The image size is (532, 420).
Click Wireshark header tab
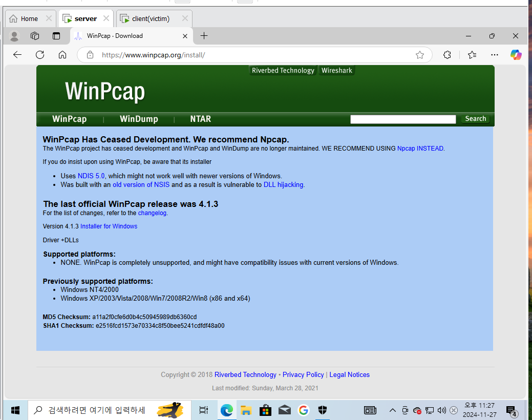pyautogui.click(x=336, y=70)
